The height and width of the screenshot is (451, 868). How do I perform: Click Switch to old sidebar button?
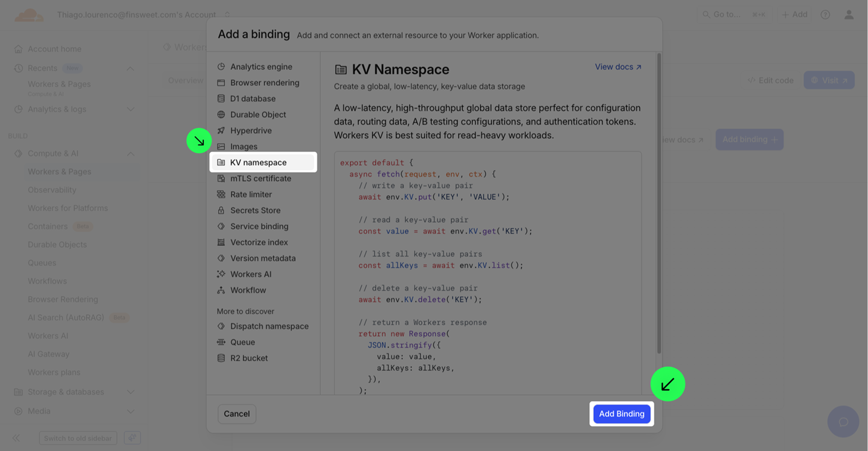point(78,438)
